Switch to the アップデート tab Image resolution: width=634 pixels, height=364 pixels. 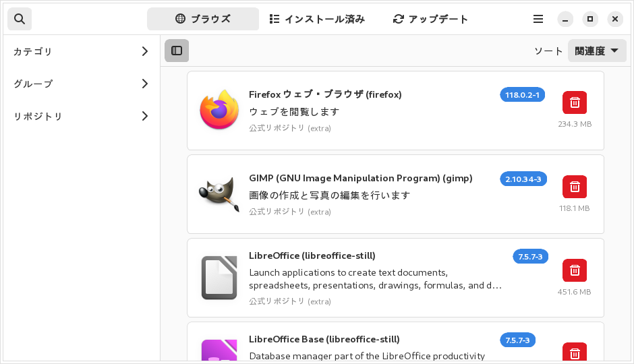pyautogui.click(x=430, y=19)
